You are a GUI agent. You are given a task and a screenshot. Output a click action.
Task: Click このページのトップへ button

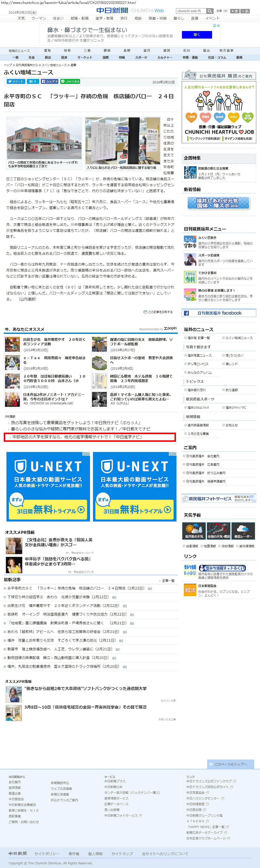click(x=231, y=764)
